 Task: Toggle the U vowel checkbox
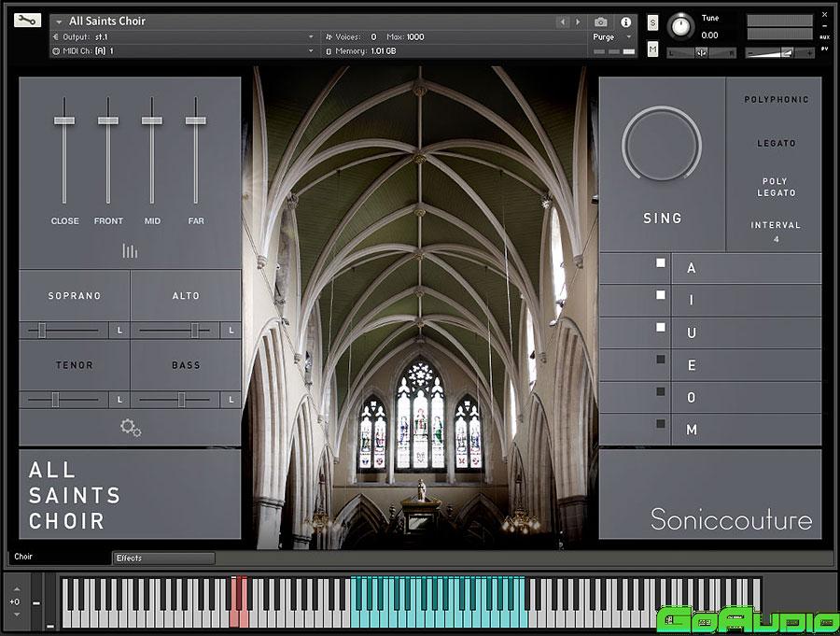(x=661, y=328)
